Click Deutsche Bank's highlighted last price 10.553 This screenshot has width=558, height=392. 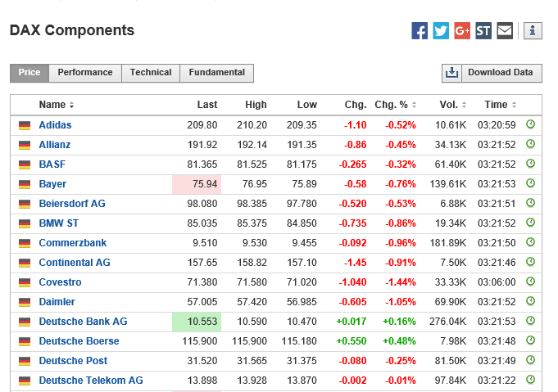(x=197, y=322)
